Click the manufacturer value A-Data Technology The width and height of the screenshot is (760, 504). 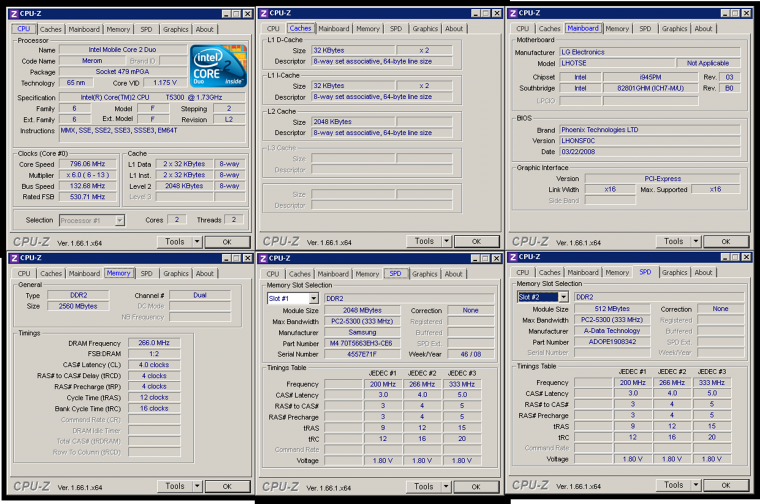612,331
